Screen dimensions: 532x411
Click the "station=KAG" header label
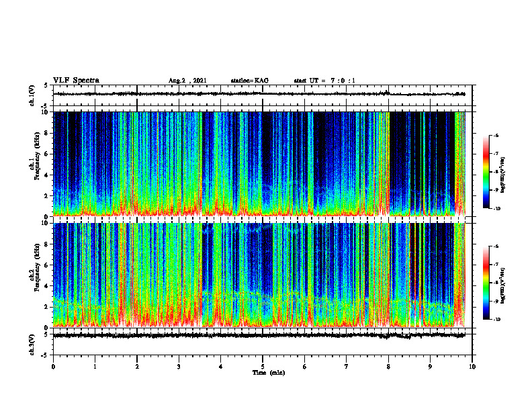pos(249,81)
